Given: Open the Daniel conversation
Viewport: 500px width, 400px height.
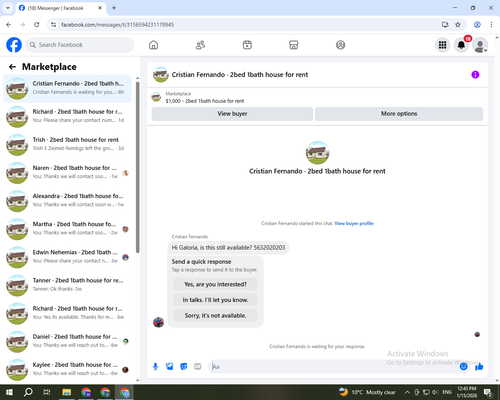Looking at the screenshot, I should 67,342.
